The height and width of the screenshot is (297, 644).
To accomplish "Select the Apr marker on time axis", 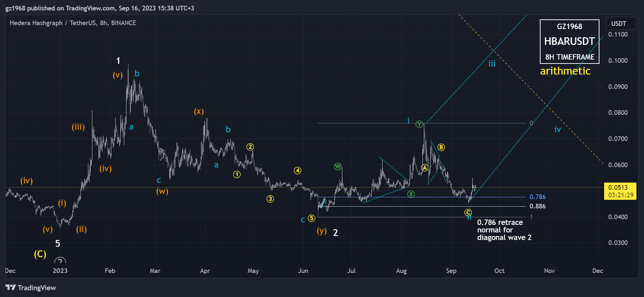I will (x=205, y=271).
